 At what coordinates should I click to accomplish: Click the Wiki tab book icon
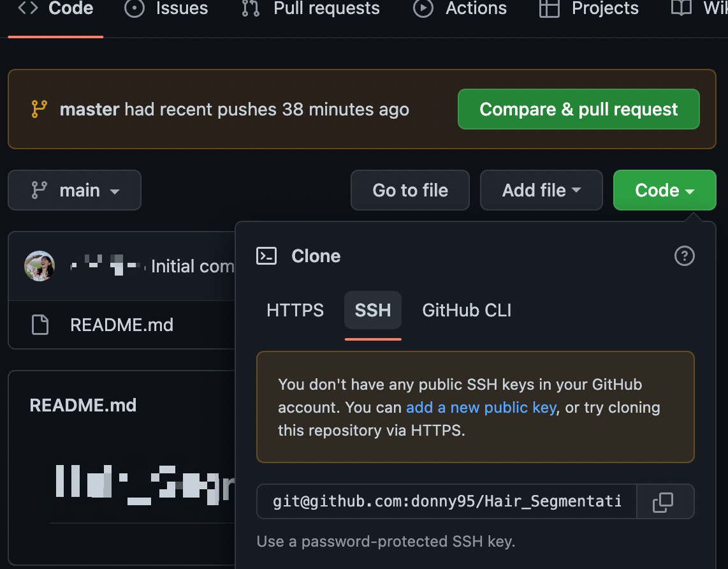pos(681,8)
